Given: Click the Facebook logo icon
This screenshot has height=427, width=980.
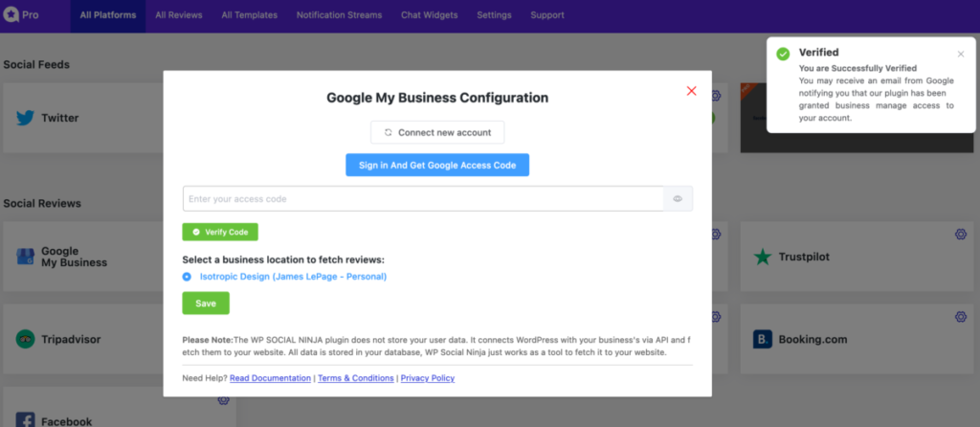Looking at the screenshot, I should point(25,420).
